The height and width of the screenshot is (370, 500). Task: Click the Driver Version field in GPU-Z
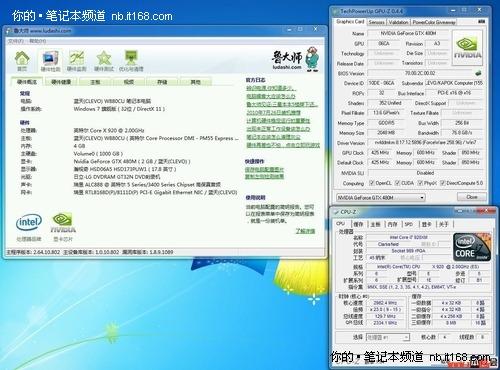tap(425, 143)
